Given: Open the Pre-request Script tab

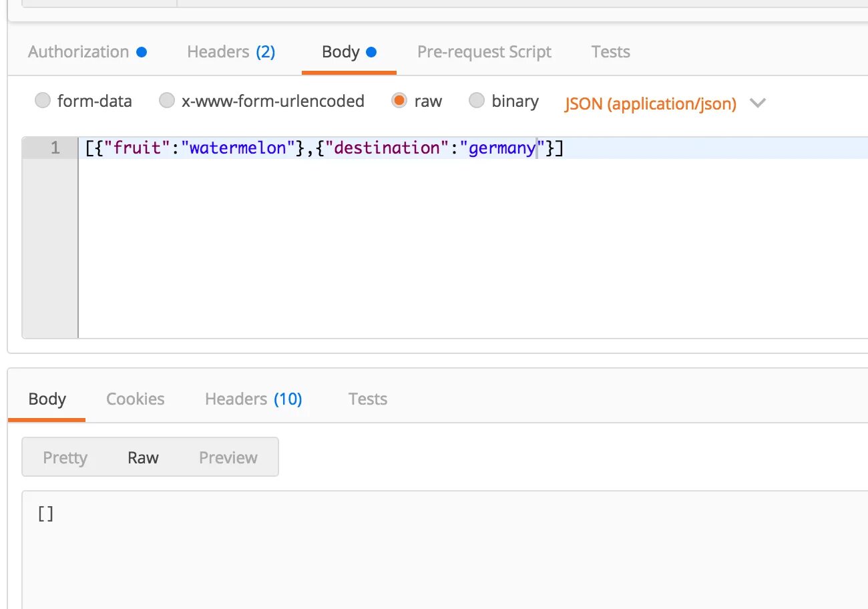Looking at the screenshot, I should 484,52.
